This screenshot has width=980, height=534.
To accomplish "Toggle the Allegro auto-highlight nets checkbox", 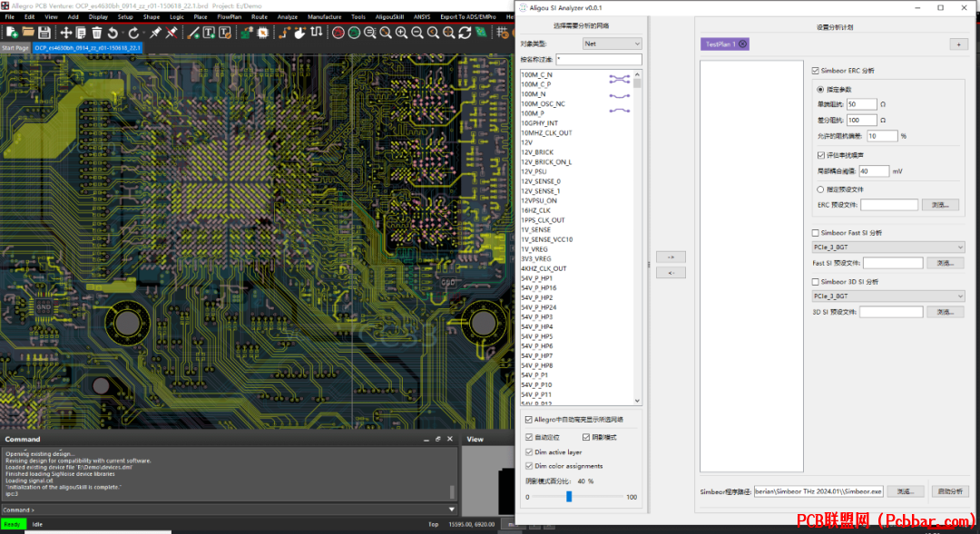I will click(529, 420).
